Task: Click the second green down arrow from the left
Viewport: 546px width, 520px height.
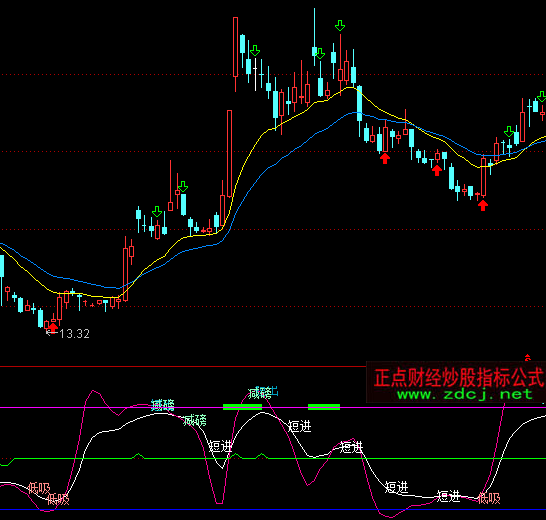Action: tap(183, 187)
